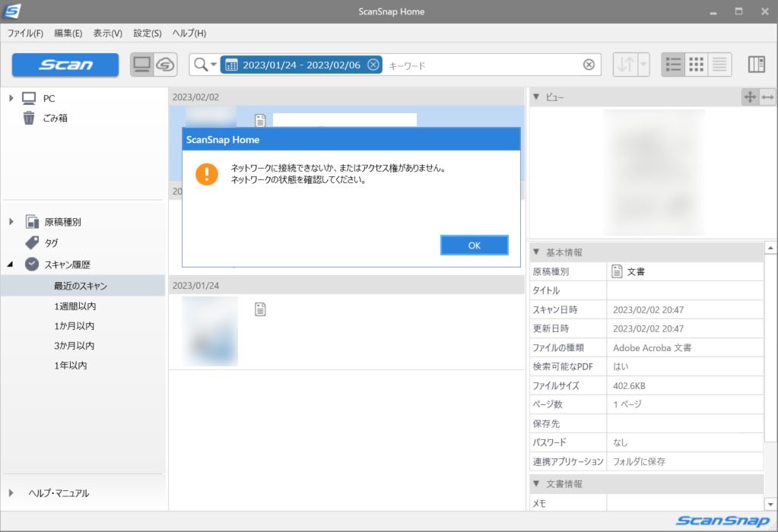Screen dimensions: 778x532
Task: Collapse the ビュー panel
Action: 536,97
